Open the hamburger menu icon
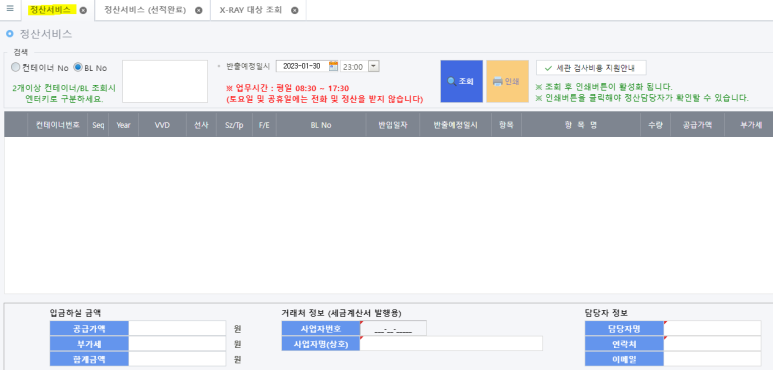 coord(10,9)
